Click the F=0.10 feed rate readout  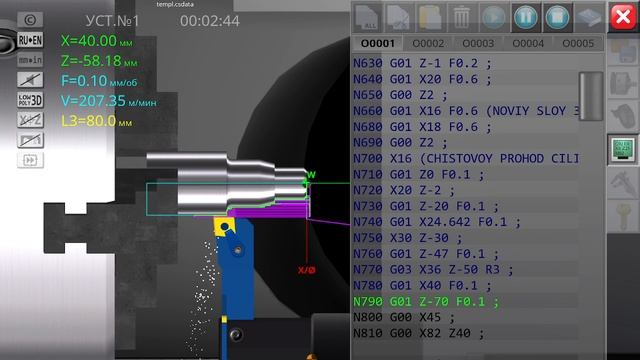[99, 81]
